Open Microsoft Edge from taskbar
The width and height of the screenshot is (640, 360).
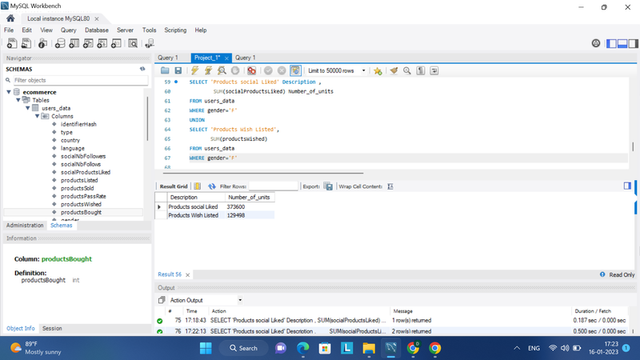tap(303, 348)
